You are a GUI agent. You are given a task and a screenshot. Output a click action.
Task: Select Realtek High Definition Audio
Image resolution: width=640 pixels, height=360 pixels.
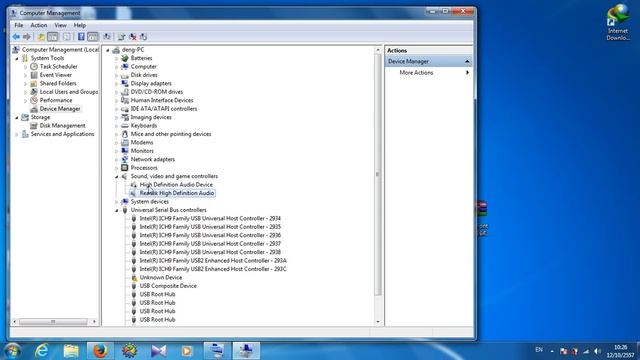point(177,193)
